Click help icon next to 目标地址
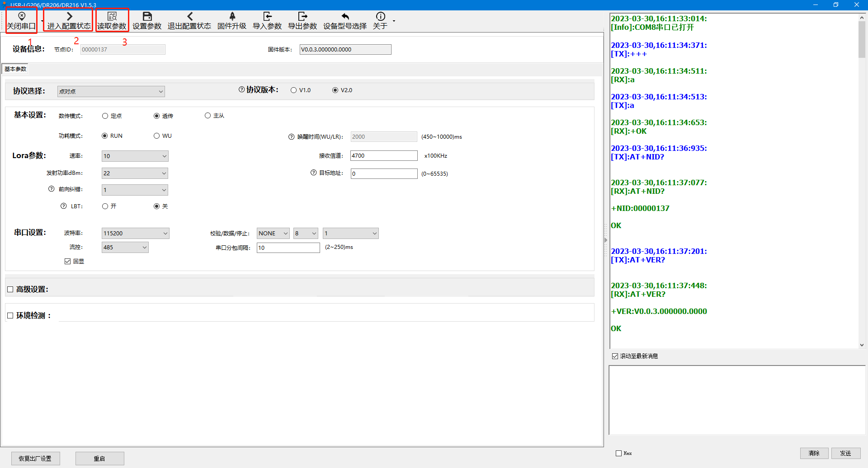868x468 pixels. click(x=313, y=173)
